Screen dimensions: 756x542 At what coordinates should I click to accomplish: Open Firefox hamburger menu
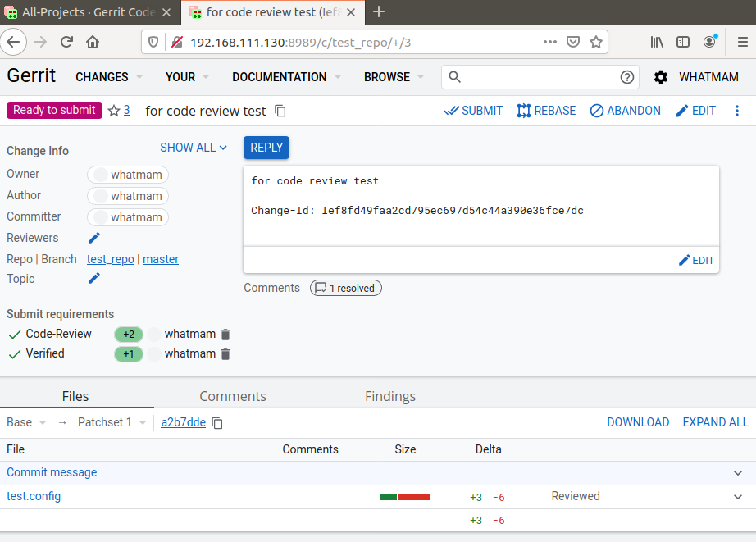click(x=743, y=42)
